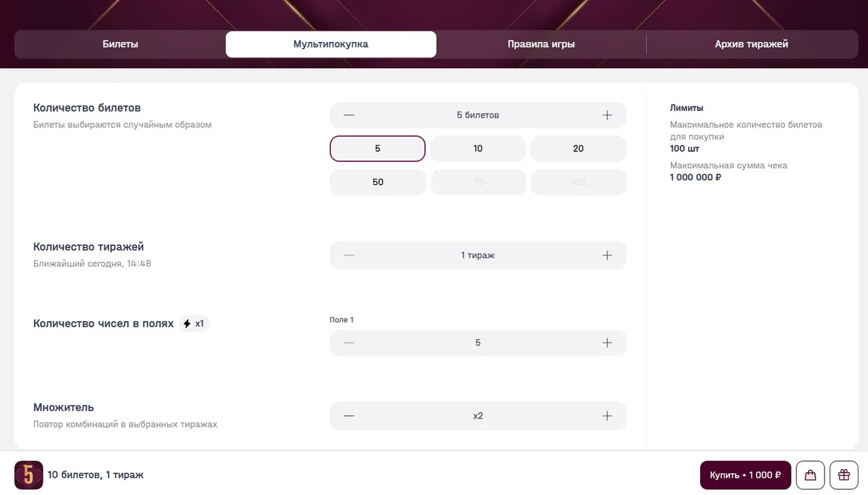The height and width of the screenshot is (495, 868).
Task: Click the Поле 1 value showing 5
Action: [478, 343]
